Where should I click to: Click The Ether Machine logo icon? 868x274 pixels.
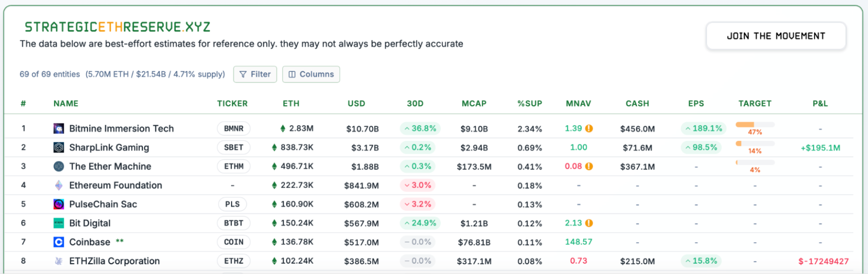tap(59, 166)
